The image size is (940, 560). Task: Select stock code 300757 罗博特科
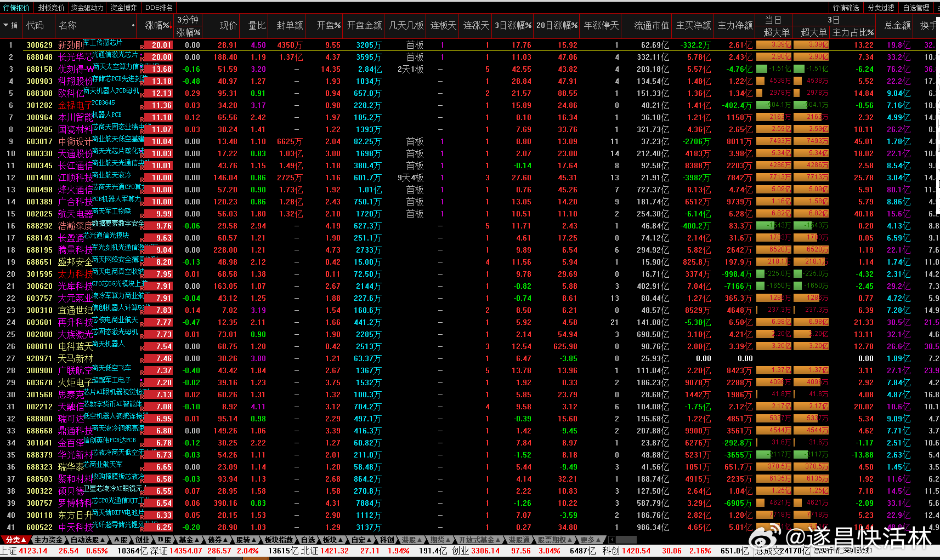tap(39, 503)
